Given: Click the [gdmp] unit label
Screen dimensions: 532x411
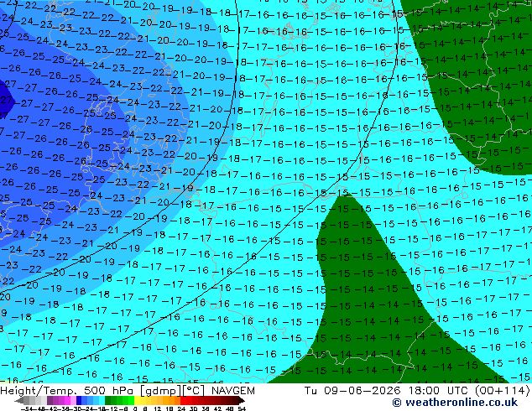Looking at the screenshot, I should click(x=161, y=391).
